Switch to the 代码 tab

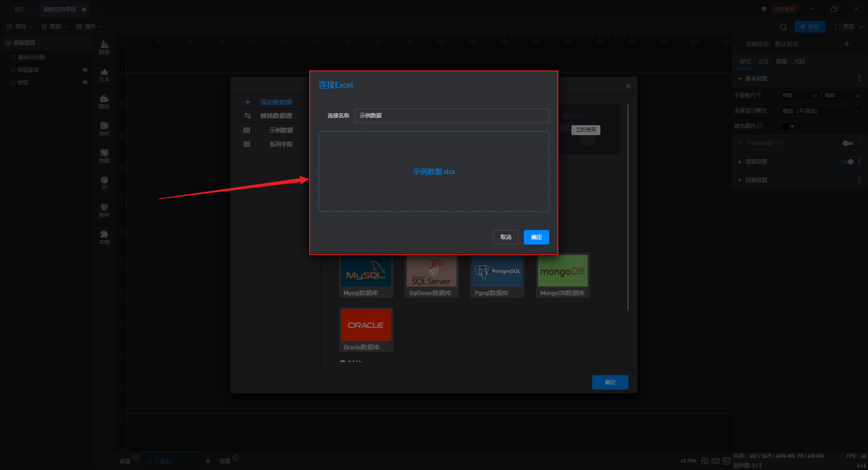tap(799, 61)
